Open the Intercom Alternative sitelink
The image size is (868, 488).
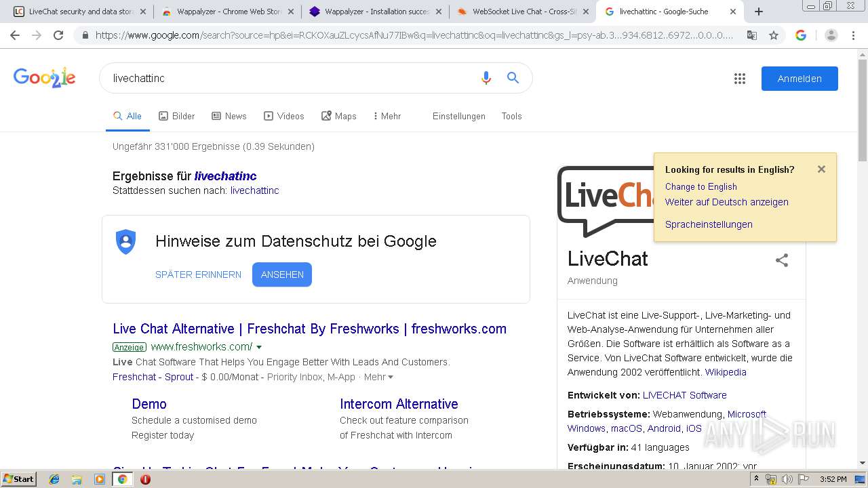(399, 404)
